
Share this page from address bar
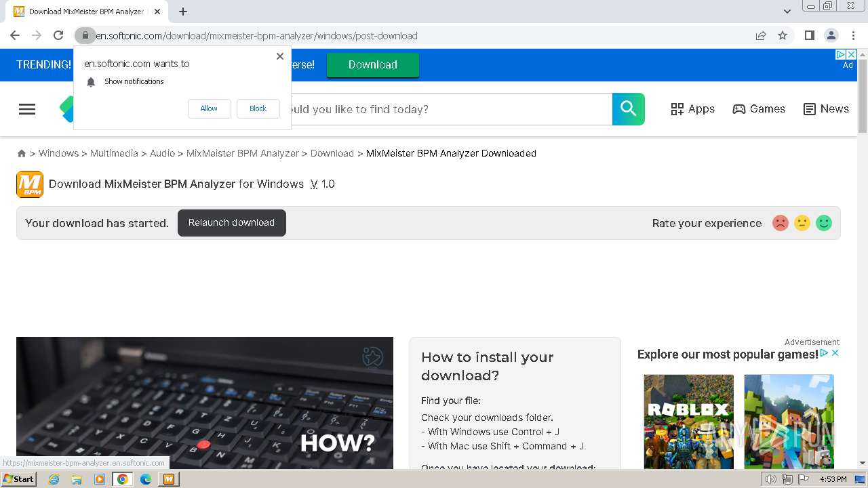[x=761, y=35]
